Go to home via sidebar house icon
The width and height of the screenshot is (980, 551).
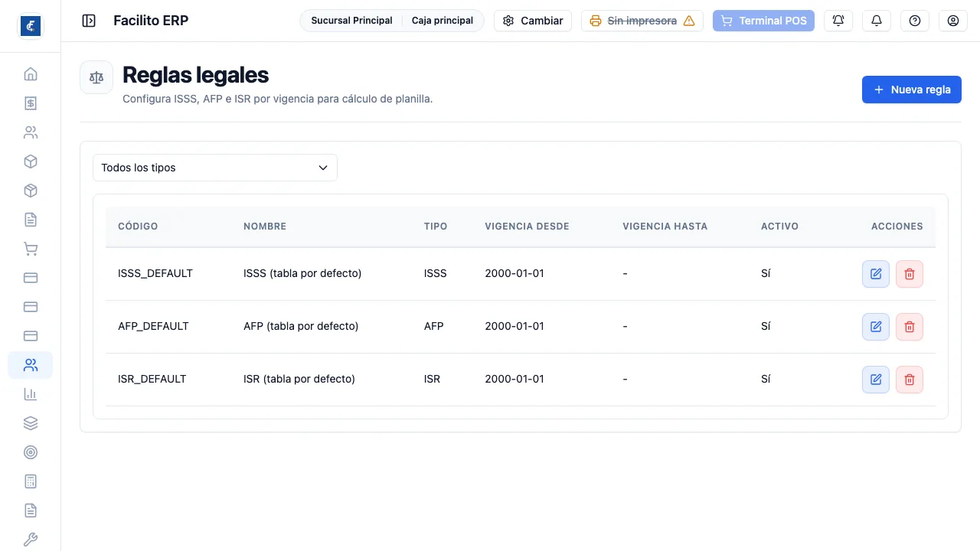pyautogui.click(x=31, y=74)
